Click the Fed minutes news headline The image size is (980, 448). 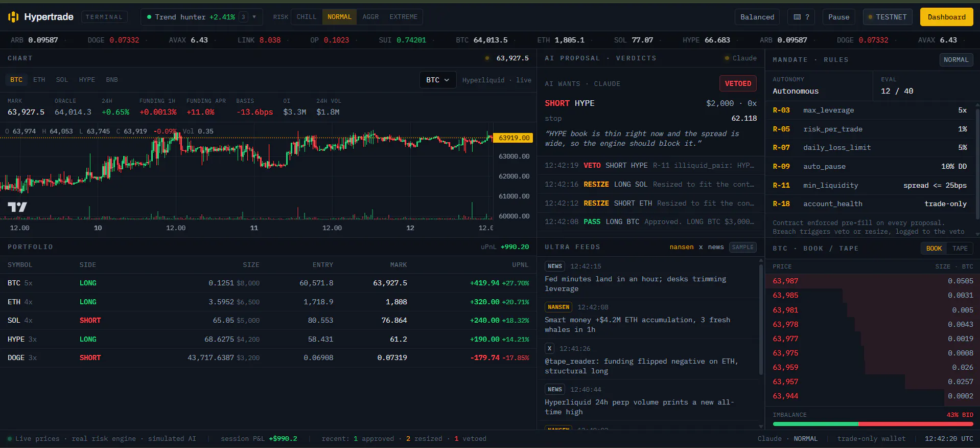pos(635,284)
